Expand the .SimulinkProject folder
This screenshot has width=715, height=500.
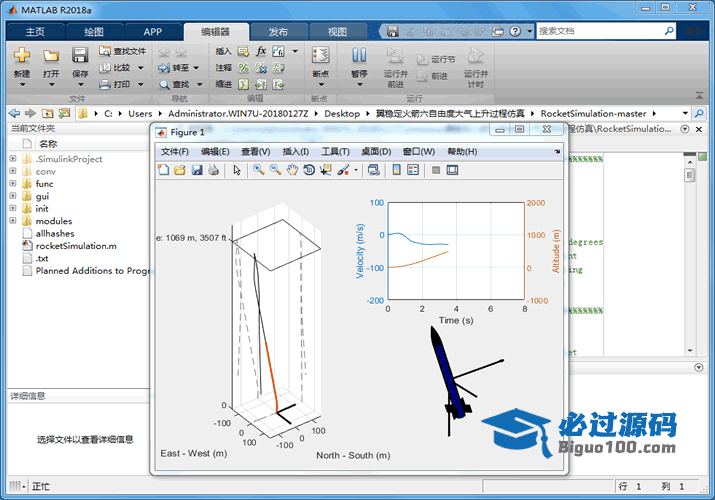click(13, 158)
